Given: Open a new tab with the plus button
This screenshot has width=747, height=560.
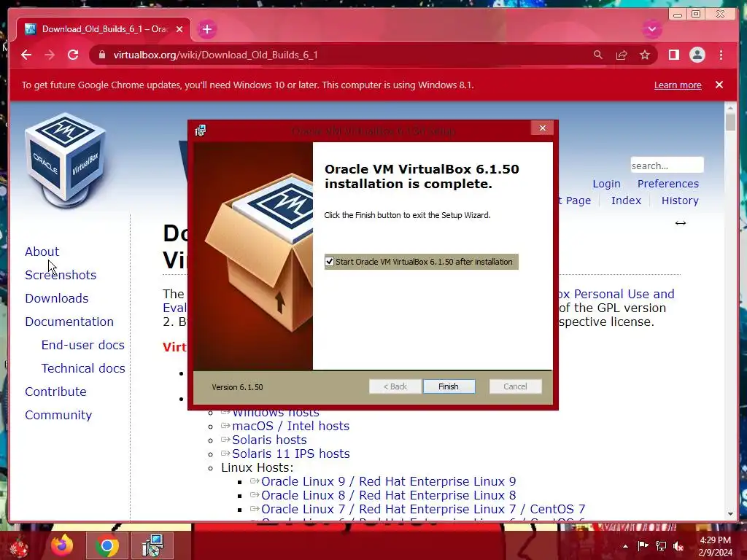Looking at the screenshot, I should tap(206, 29).
